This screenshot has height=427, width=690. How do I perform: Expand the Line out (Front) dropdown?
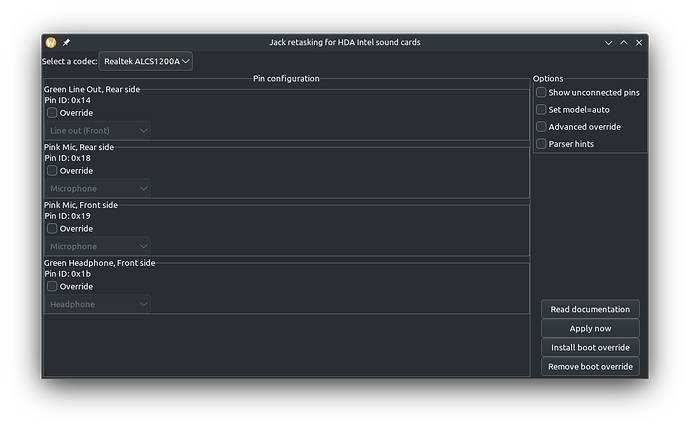click(x=98, y=131)
